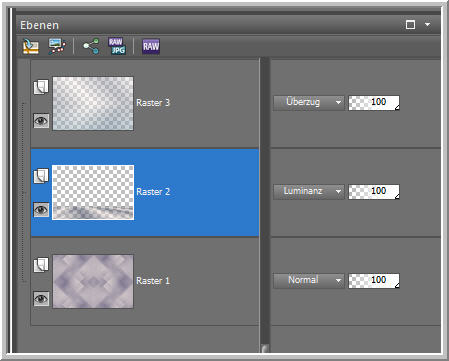Hide the Raster 1 layer via eye icon
Viewport: 449px width, 361px height.
click(x=41, y=298)
